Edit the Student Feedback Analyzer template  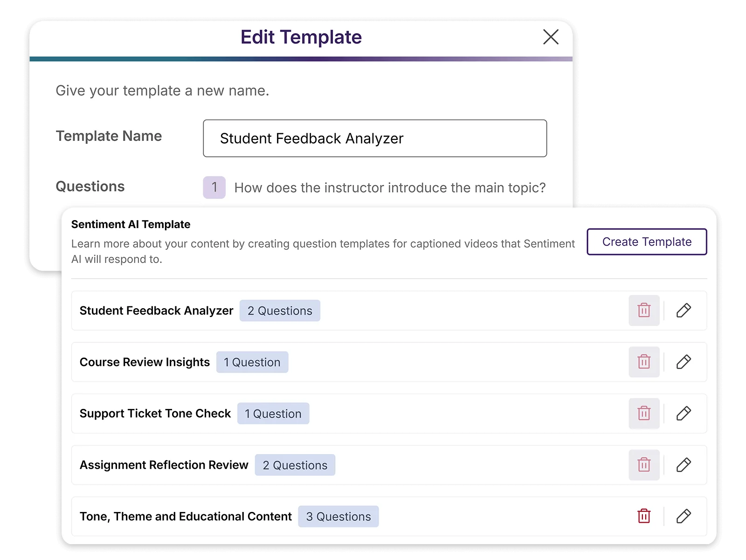pyautogui.click(x=684, y=311)
